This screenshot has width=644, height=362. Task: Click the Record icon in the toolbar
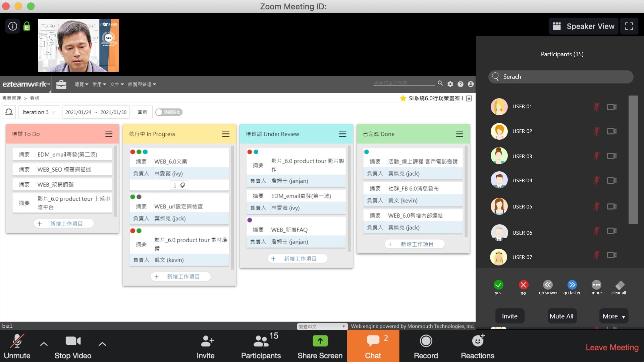426,341
